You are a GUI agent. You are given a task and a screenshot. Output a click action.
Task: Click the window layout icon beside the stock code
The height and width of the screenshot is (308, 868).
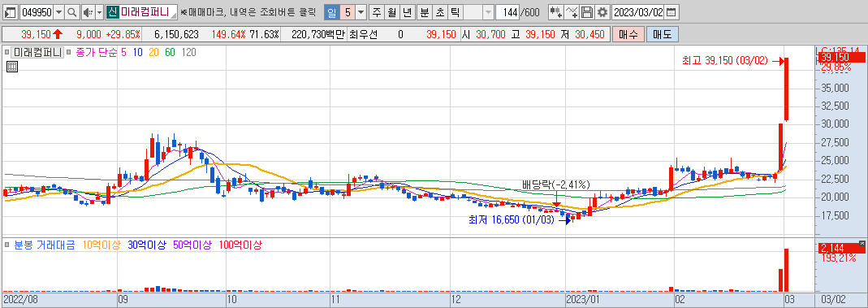click(11, 12)
